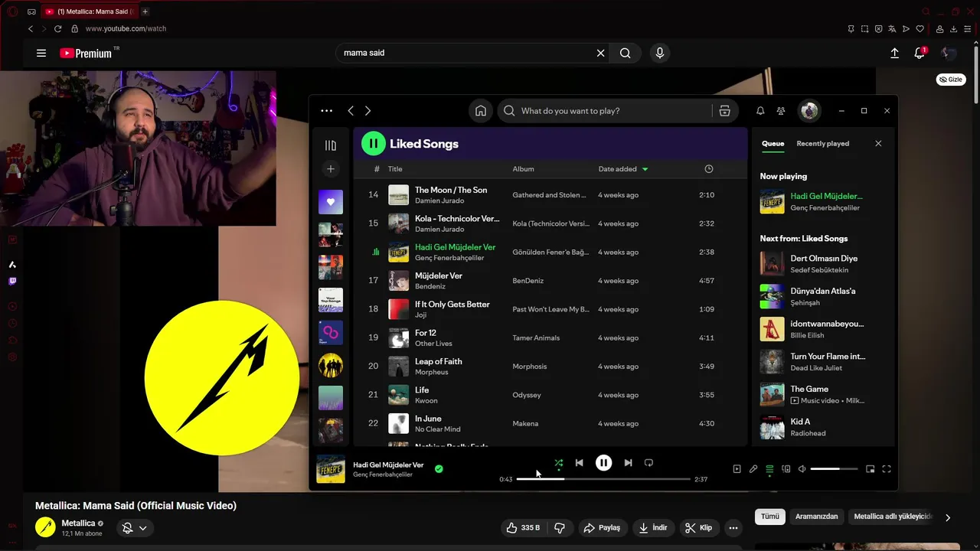The height and width of the screenshot is (551, 980).
Task: Open Liked Songs heart tile in sidebar
Action: click(331, 202)
